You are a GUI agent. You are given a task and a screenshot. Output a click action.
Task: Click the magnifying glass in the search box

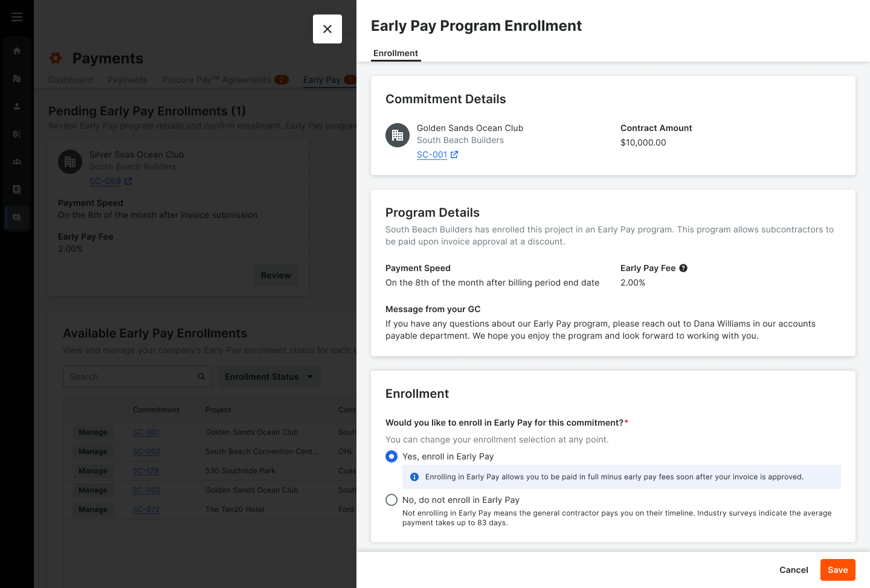(x=202, y=376)
